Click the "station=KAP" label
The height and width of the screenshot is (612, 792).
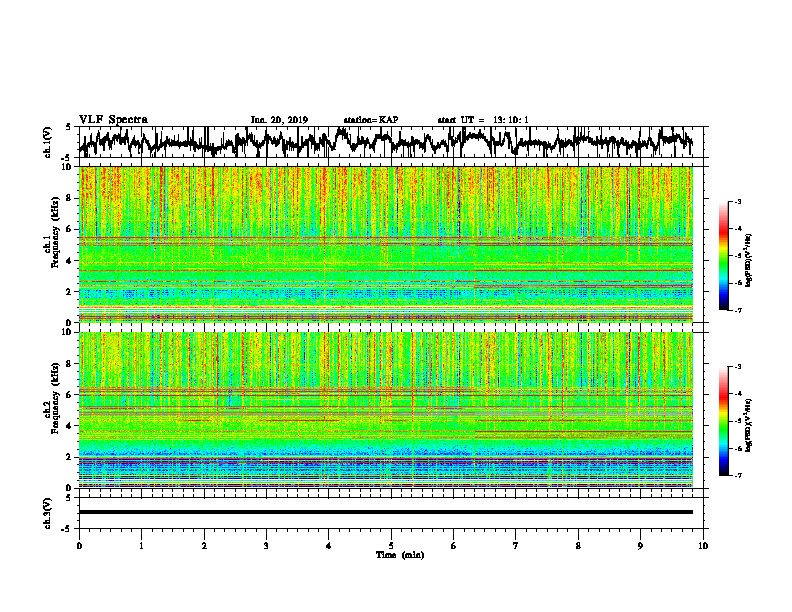371,120
